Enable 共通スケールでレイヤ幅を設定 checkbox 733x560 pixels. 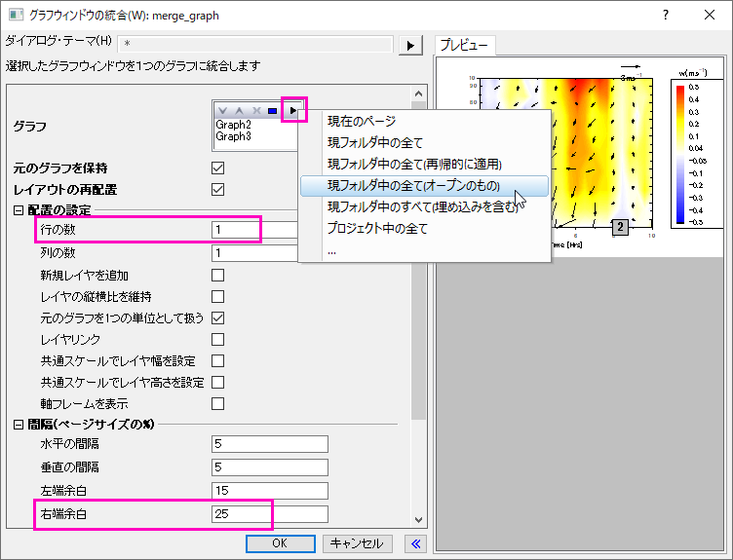[x=217, y=361]
